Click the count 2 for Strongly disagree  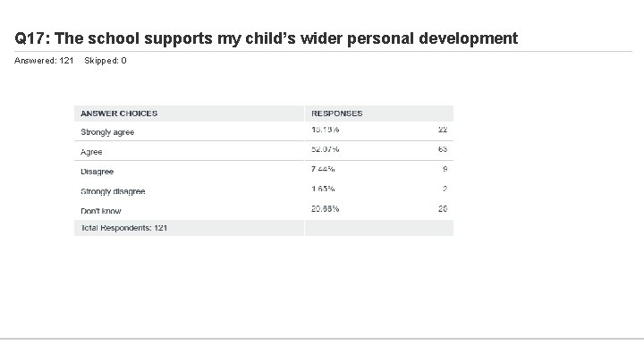(x=445, y=189)
